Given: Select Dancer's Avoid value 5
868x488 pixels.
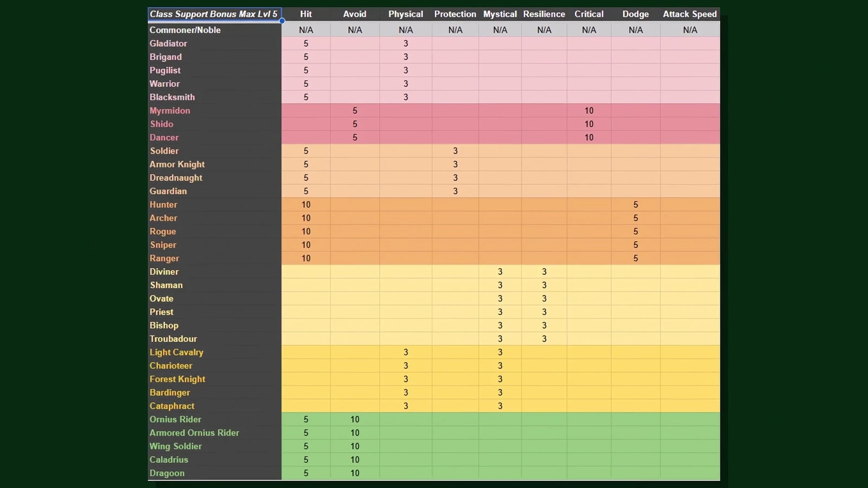Looking at the screenshot, I should (355, 138).
